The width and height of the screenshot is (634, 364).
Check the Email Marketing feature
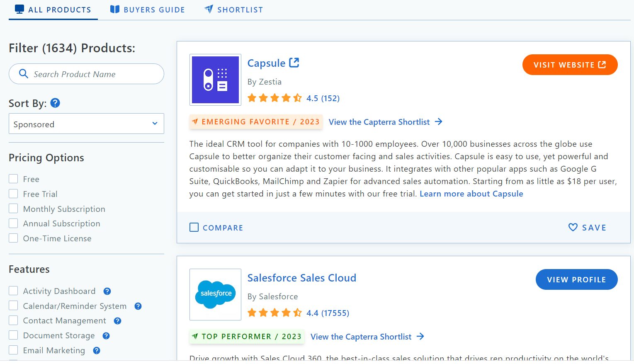point(13,350)
